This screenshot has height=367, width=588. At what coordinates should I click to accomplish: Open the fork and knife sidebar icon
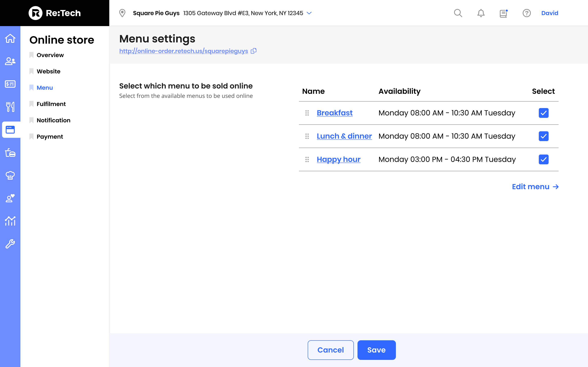(x=10, y=107)
